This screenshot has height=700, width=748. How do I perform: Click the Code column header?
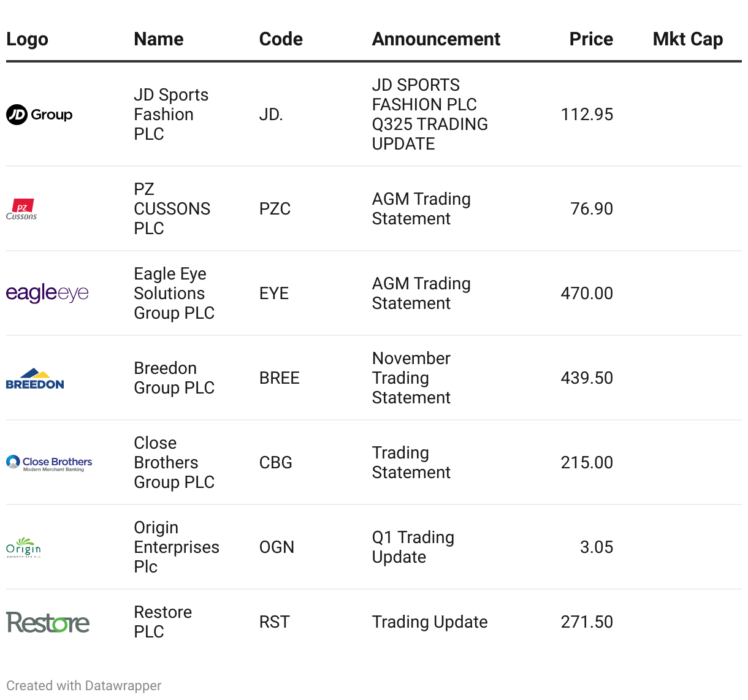coord(281,39)
